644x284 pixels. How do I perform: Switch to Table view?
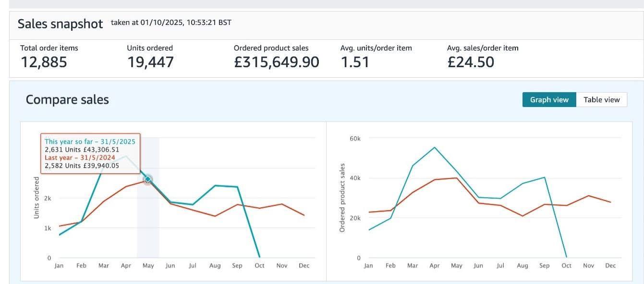601,100
